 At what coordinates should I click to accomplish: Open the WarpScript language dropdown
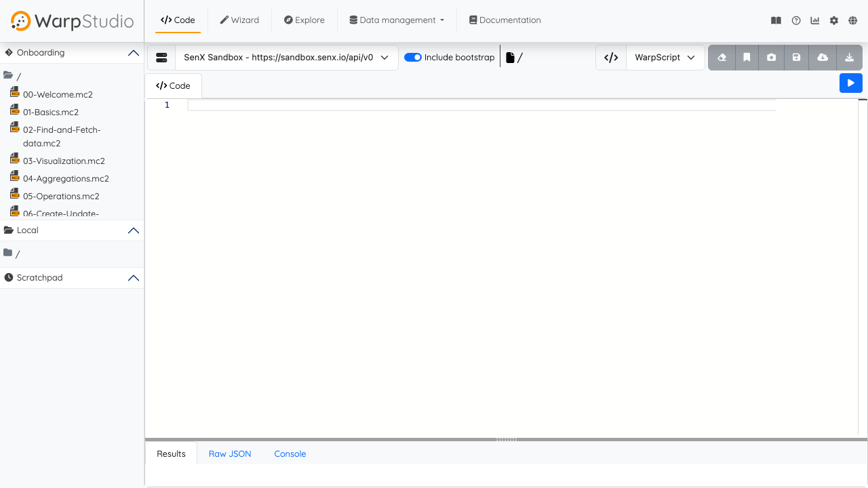[x=665, y=58]
